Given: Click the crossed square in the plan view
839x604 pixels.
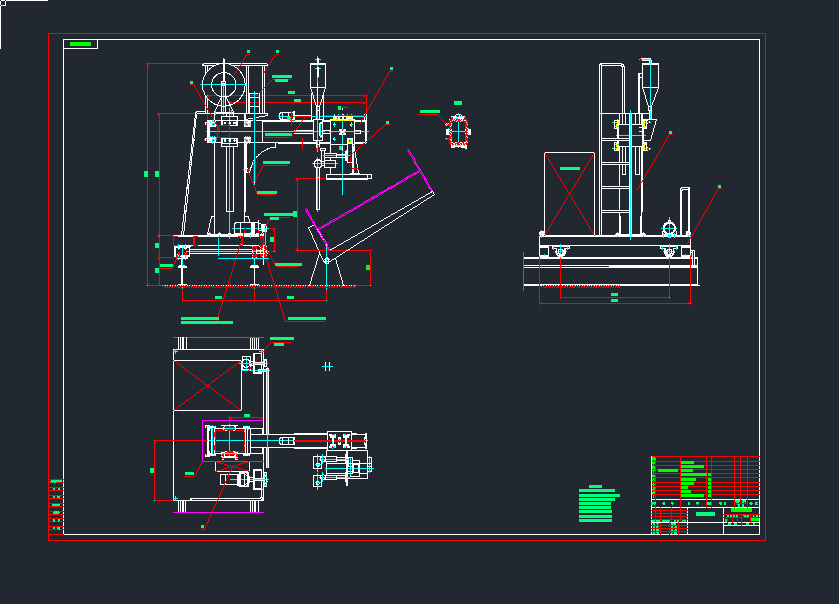Looking at the screenshot, I should pyautogui.click(x=208, y=383).
